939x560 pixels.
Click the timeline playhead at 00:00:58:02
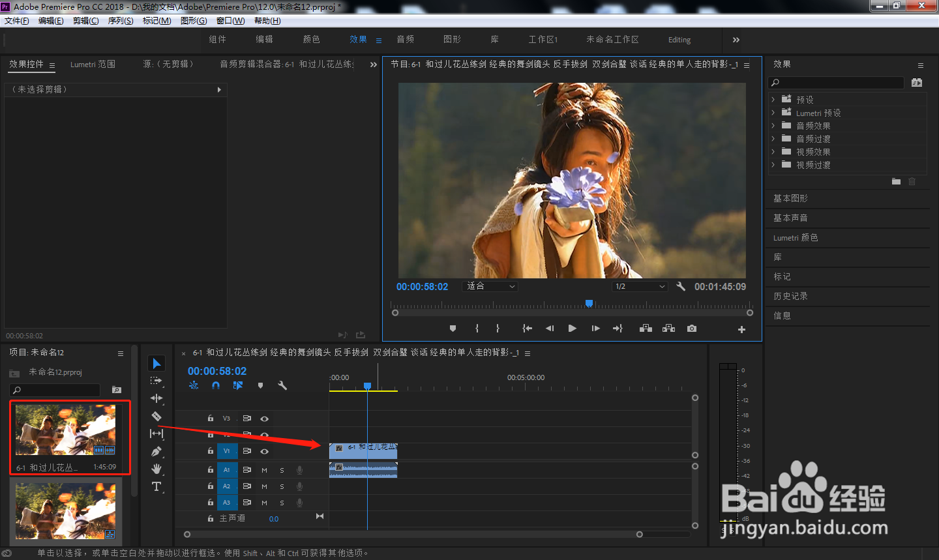pos(367,387)
